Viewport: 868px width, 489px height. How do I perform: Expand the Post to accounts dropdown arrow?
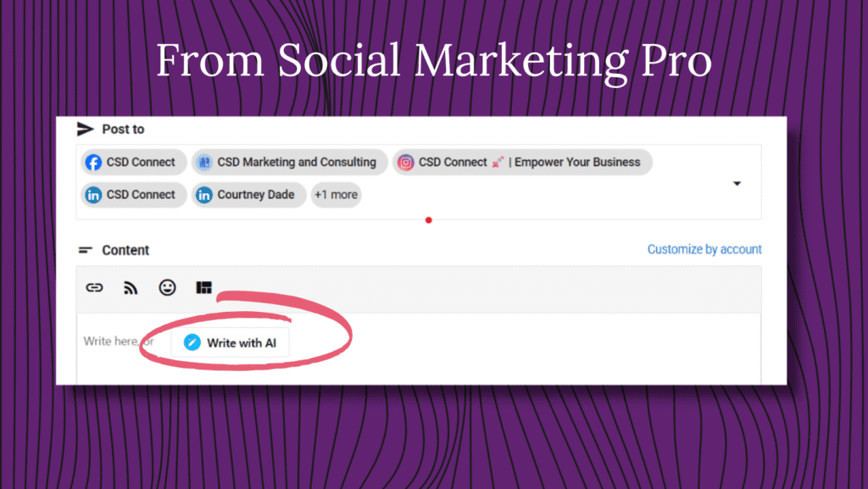click(x=737, y=183)
